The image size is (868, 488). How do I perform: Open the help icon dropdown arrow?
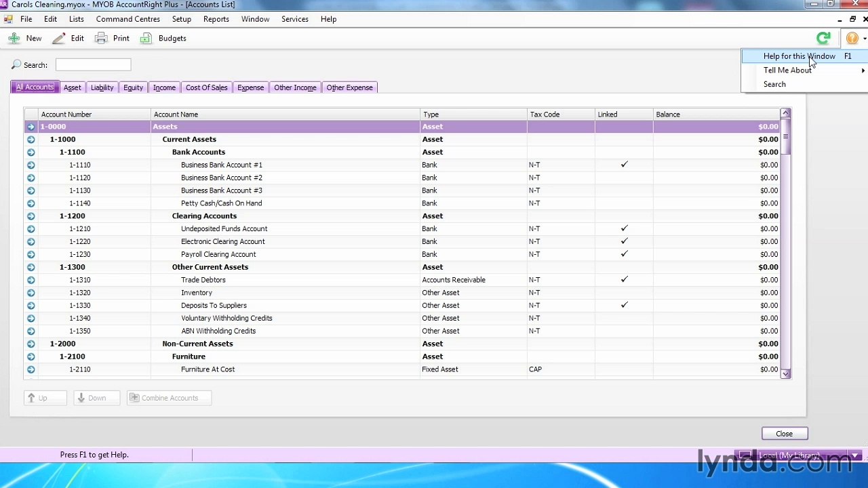(865, 39)
